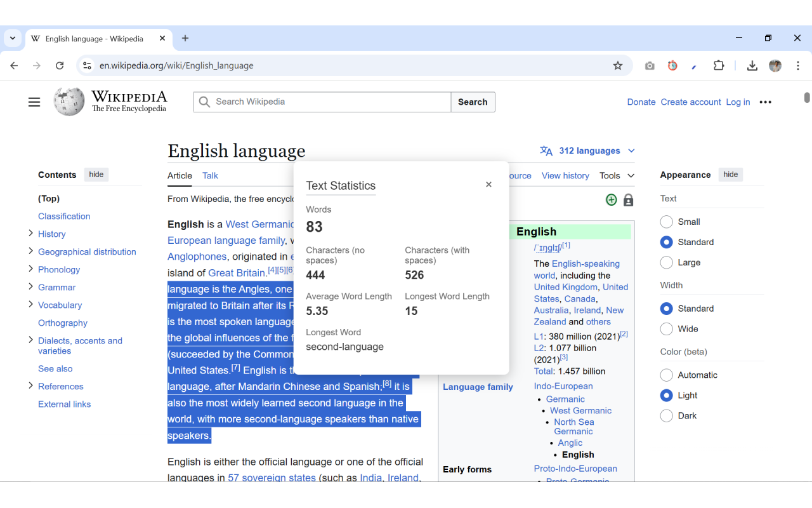Open Wikipedia main hamburger menu
This screenshot has height=508, width=812.
[34, 102]
